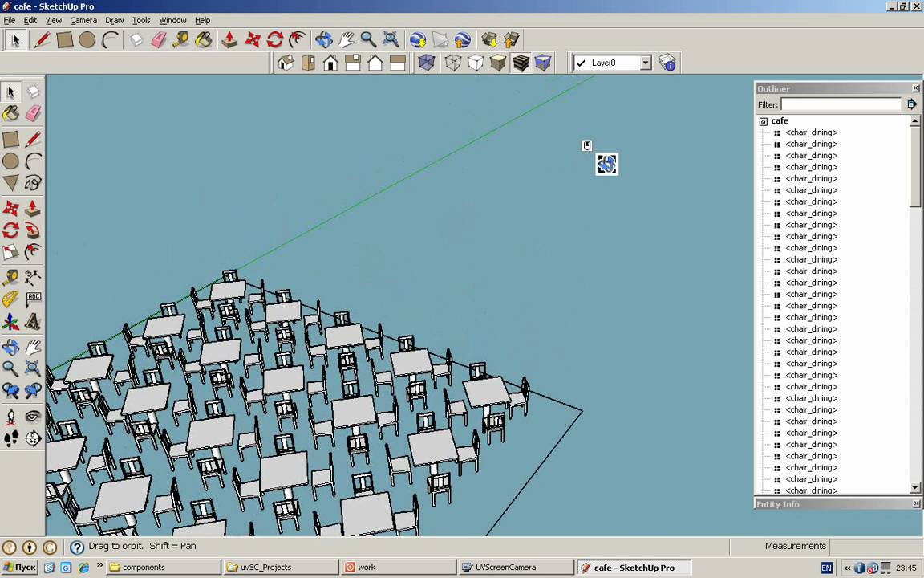Open the Camera menu
This screenshot has width=924, height=578.
click(83, 20)
